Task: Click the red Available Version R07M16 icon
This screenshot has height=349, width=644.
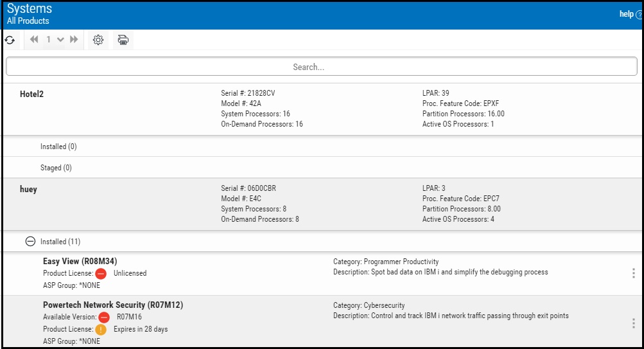Action: point(104,317)
